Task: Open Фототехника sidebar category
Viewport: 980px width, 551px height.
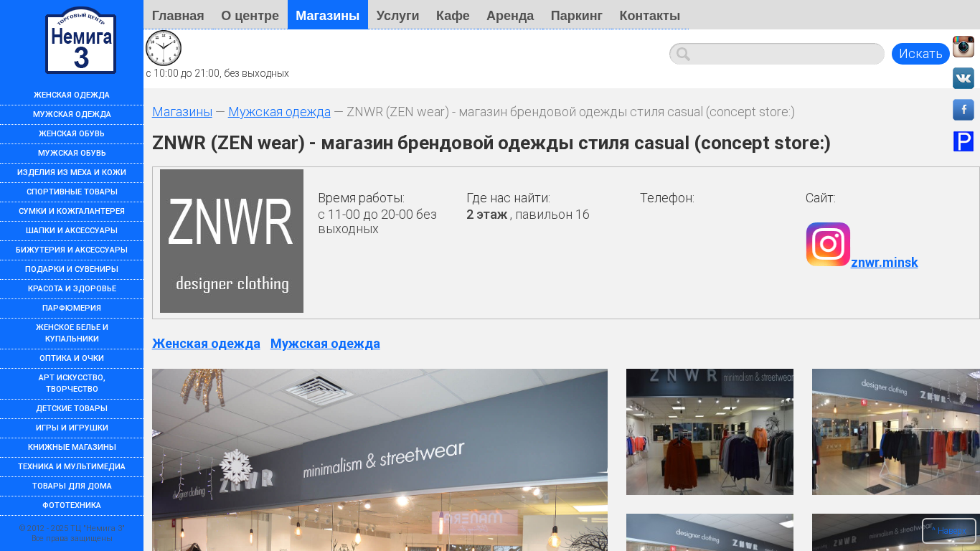Action: (72, 506)
